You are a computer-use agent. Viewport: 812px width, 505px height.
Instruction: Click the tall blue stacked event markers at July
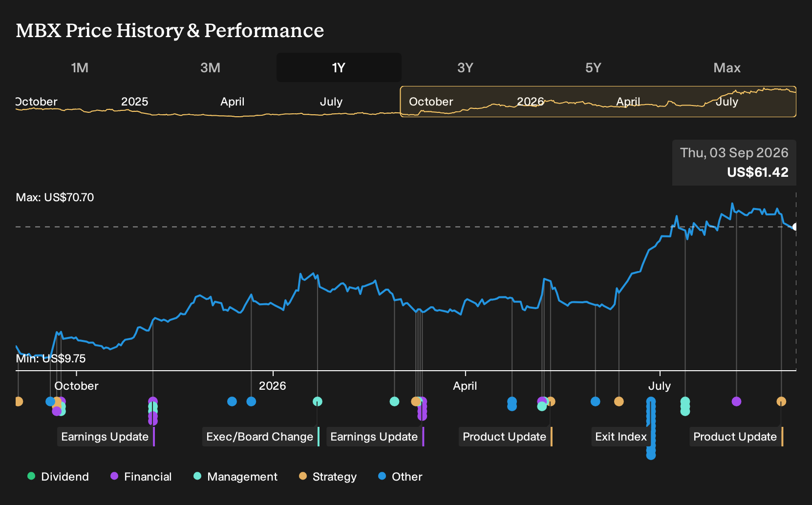tap(651, 428)
